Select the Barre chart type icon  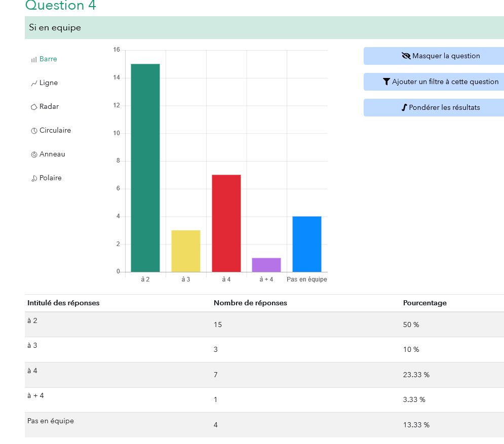(34, 60)
